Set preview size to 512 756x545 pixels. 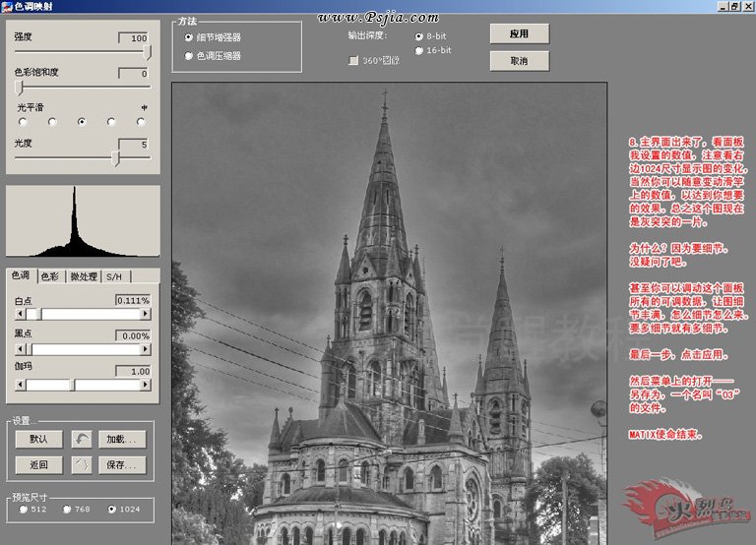tap(21, 510)
